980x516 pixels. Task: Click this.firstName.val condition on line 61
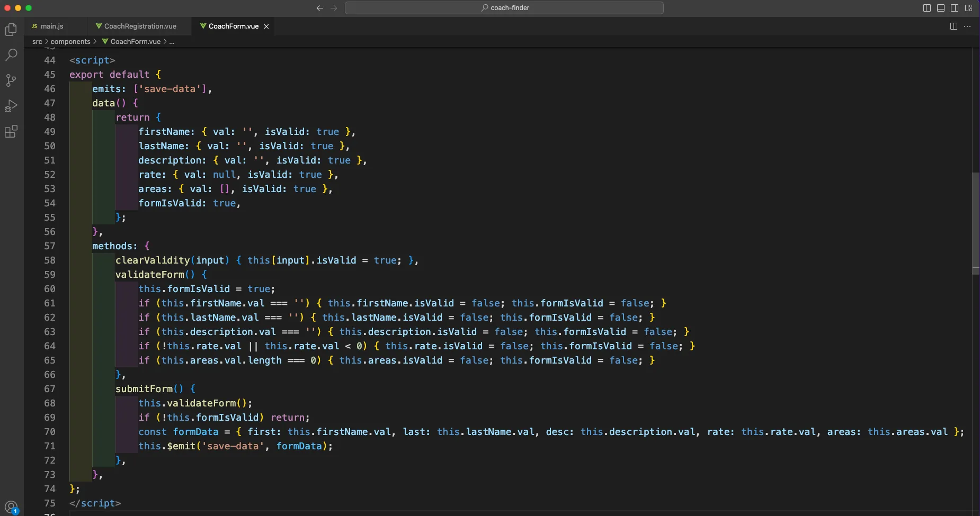click(213, 303)
